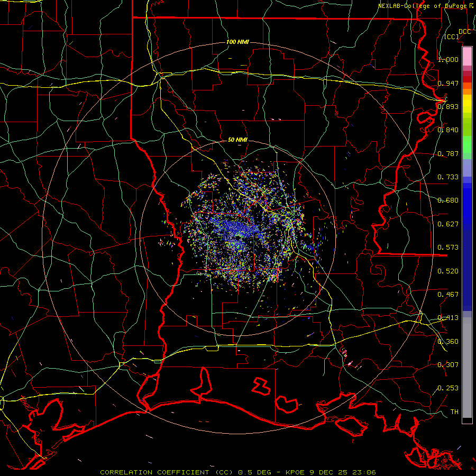The width and height of the screenshot is (476, 476).
Task: Click the 0.307 legend value
Action: click(448, 365)
